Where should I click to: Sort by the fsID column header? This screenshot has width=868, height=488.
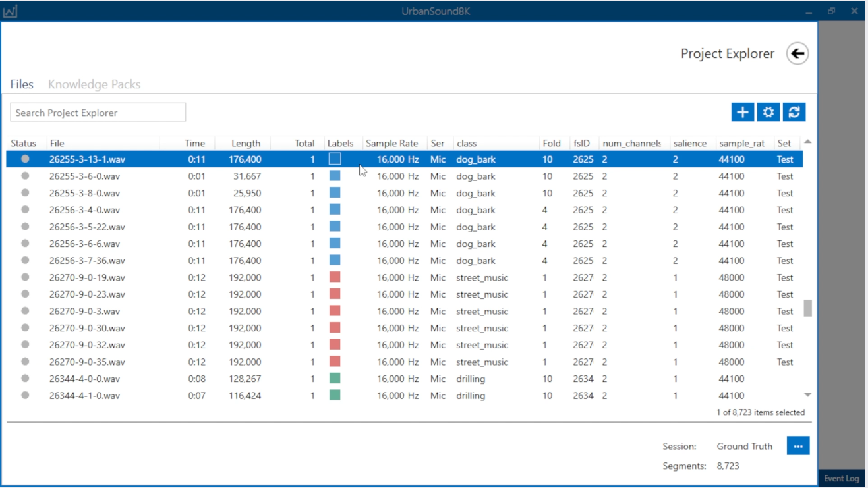coord(582,143)
